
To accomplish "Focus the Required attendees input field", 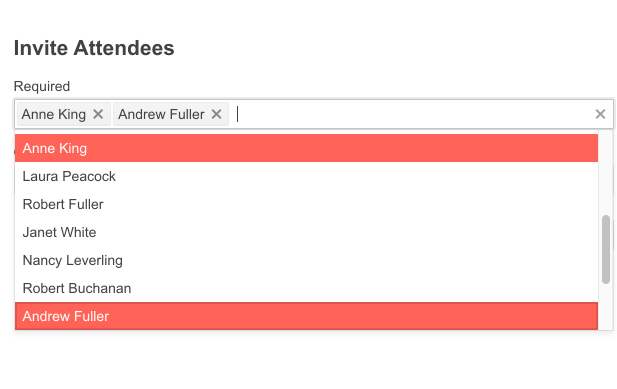I will click(413, 114).
